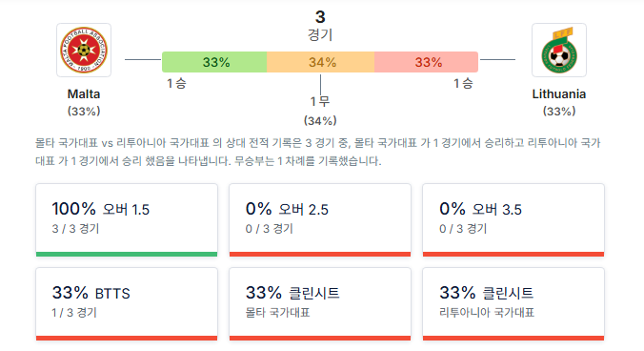Screen dimensions: 644x351
Task: Click the (33%) percentage below Malta
Action: 84,112
